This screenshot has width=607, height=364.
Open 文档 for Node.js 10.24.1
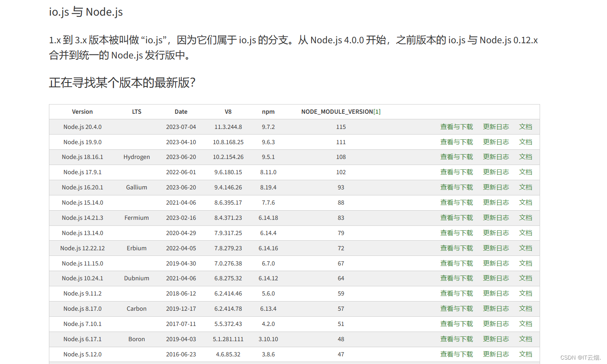[526, 278]
